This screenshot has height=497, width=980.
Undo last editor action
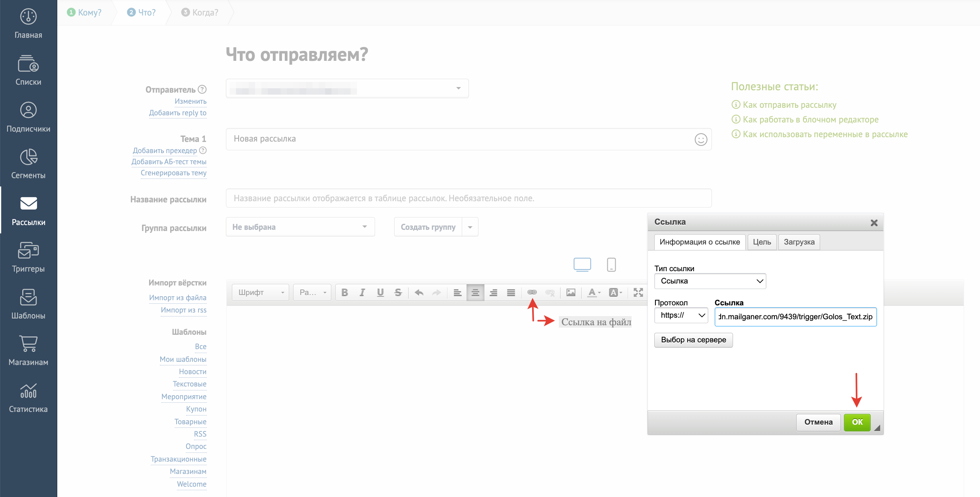coord(419,293)
